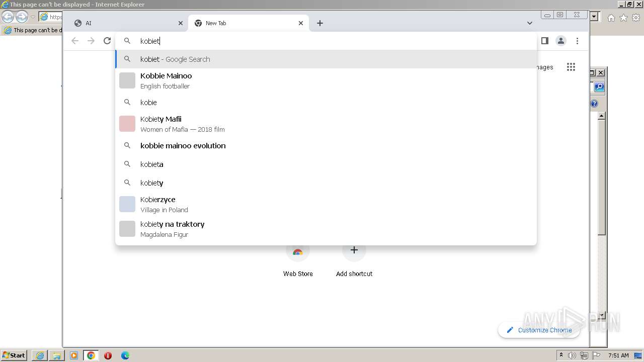This screenshot has height=362, width=644.
Task: Open the Web Store shortcut
Action: (x=298, y=259)
